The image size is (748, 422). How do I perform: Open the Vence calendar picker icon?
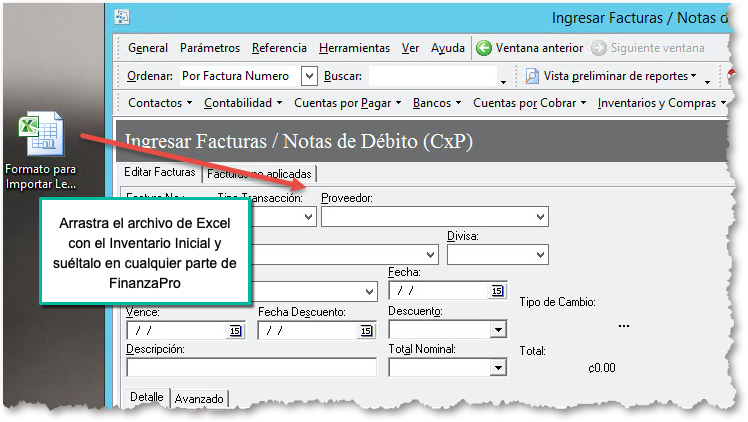click(235, 330)
